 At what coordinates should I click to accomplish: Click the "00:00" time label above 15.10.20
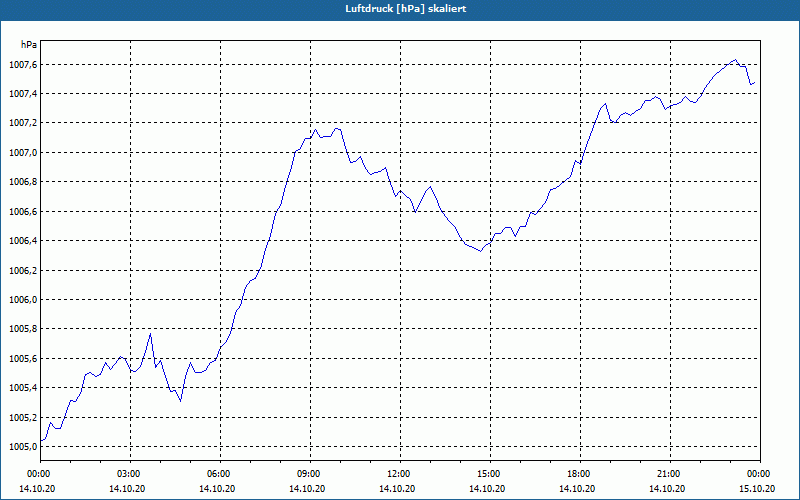(x=760, y=474)
